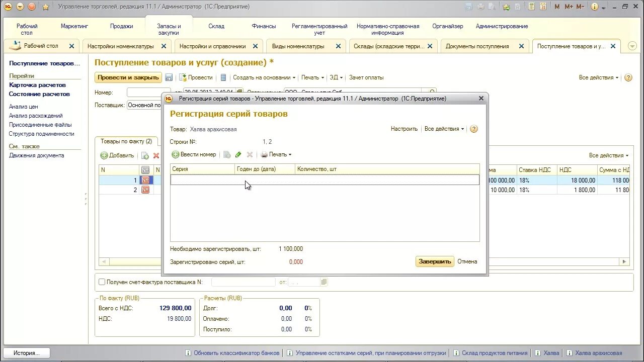Viewport: 644px width, 362px height.
Task: Click Зачет оплаты button
Action: pyautogui.click(x=366, y=77)
